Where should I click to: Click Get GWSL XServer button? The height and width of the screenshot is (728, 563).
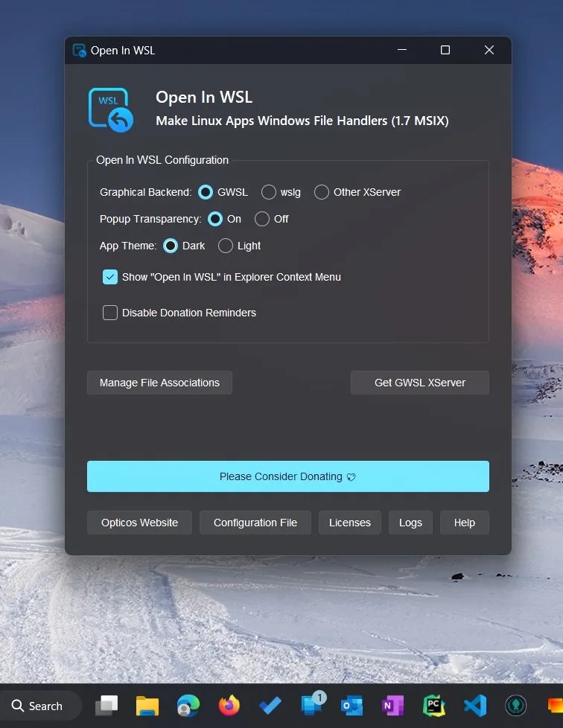(x=420, y=383)
